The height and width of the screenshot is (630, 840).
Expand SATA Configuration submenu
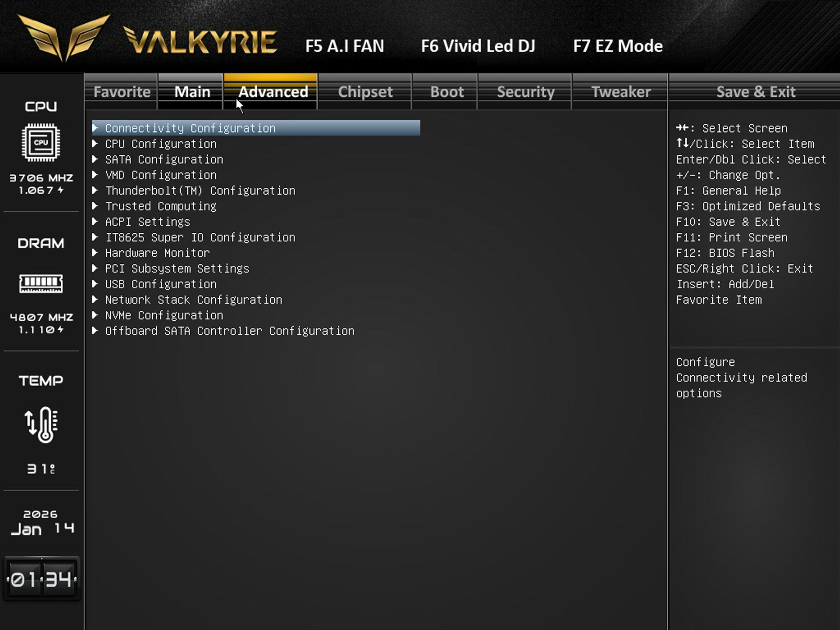tap(164, 160)
